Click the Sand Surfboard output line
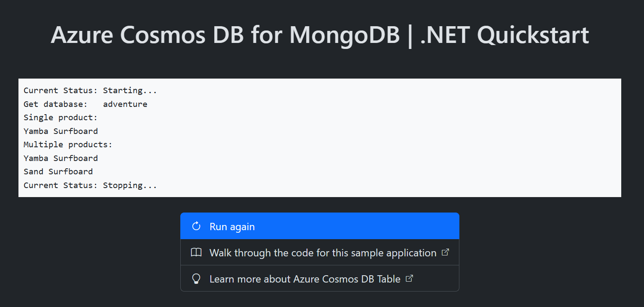Viewport: 644px width, 307px height. 58,171
